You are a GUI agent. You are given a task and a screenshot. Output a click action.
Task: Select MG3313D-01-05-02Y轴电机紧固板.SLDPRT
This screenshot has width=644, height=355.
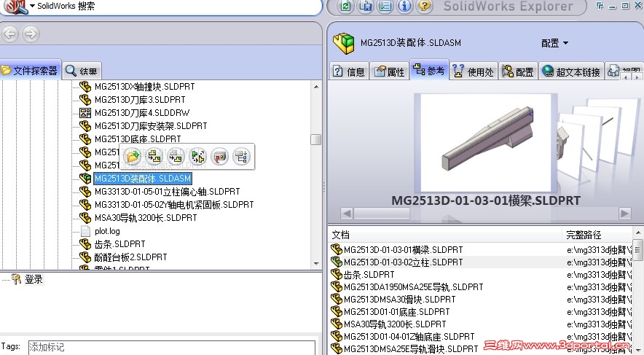pos(174,205)
